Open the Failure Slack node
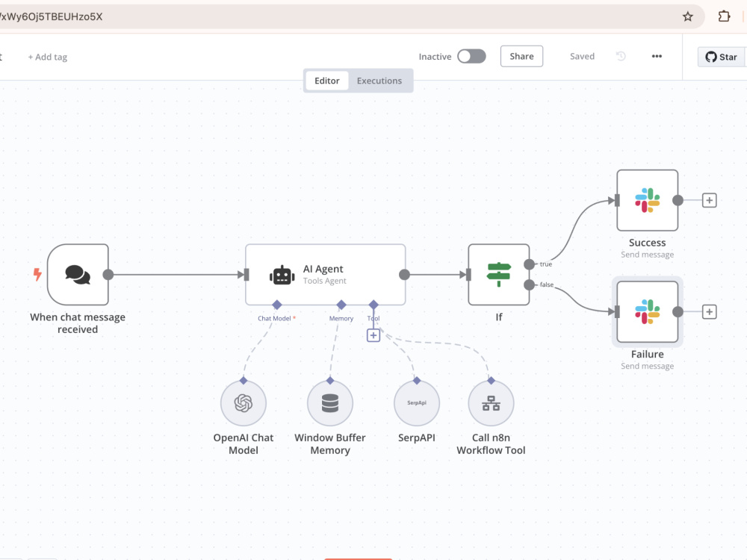This screenshot has width=747, height=560. point(647,312)
